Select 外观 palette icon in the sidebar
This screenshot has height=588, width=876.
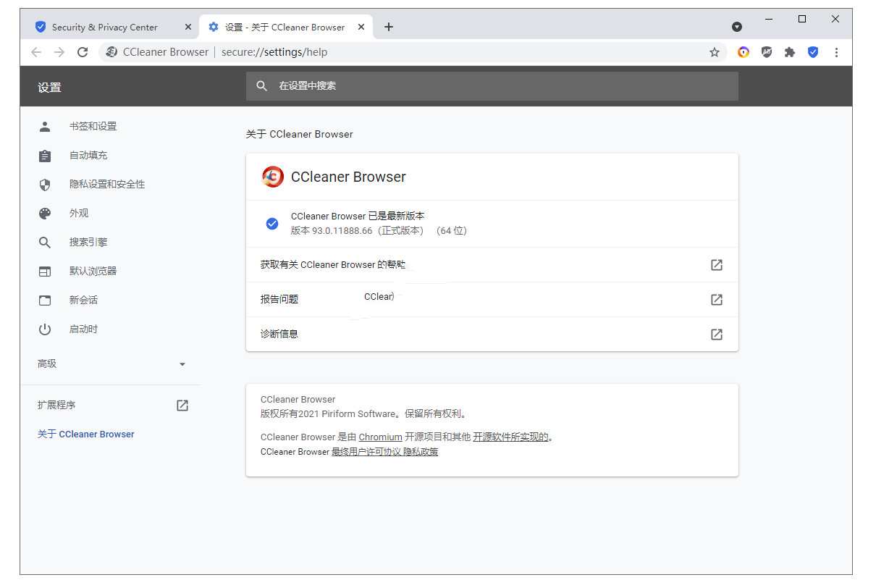pos(45,213)
